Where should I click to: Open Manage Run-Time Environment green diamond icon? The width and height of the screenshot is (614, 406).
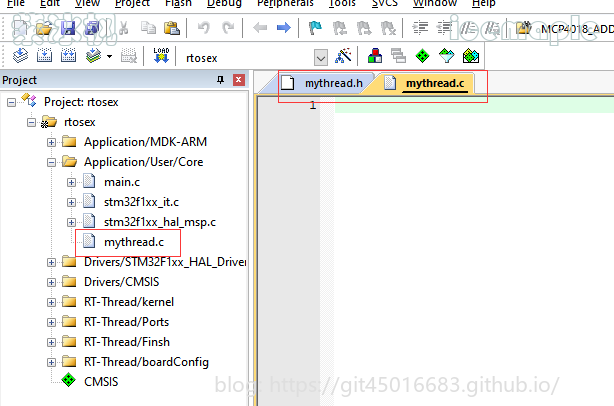tap(421, 57)
